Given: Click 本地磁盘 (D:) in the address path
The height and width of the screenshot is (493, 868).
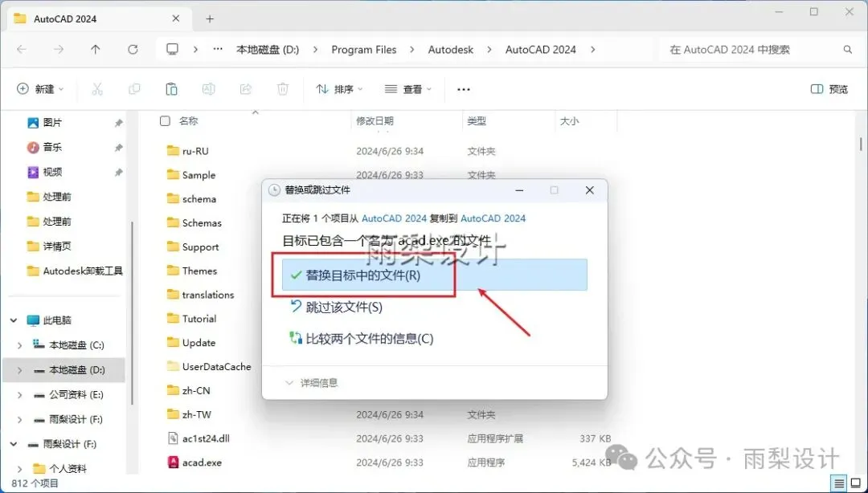Looking at the screenshot, I should 268,50.
